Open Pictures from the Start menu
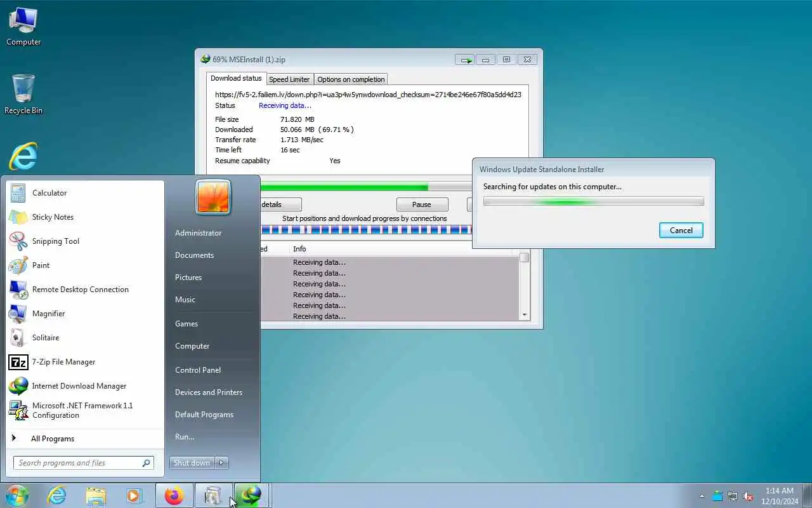 click(188, 277)
